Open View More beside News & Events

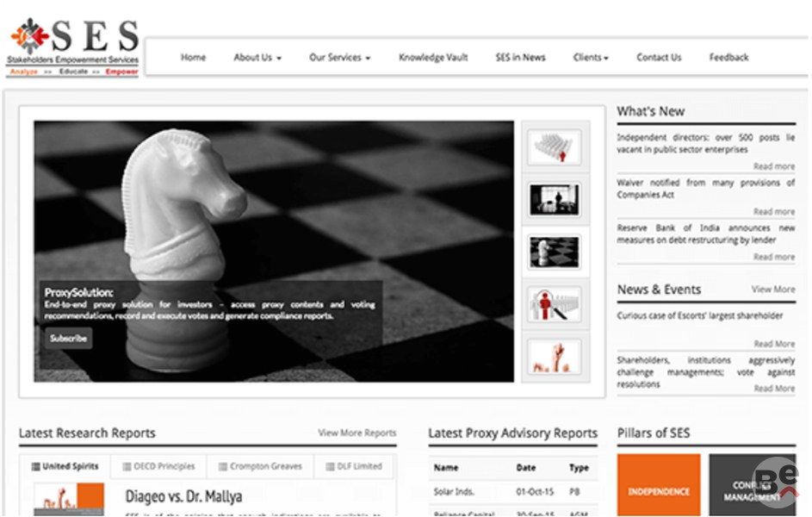772,290
